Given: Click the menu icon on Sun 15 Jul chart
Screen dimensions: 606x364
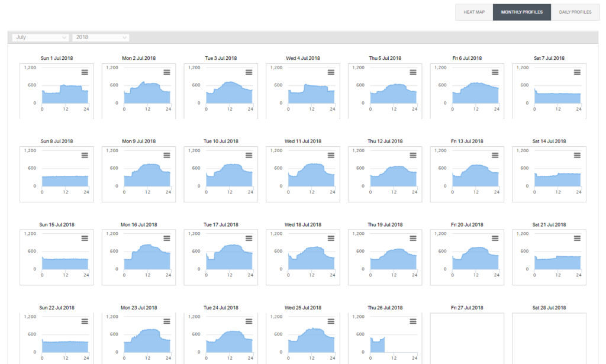Looking at the screenshot, I should tap(85, 239).
